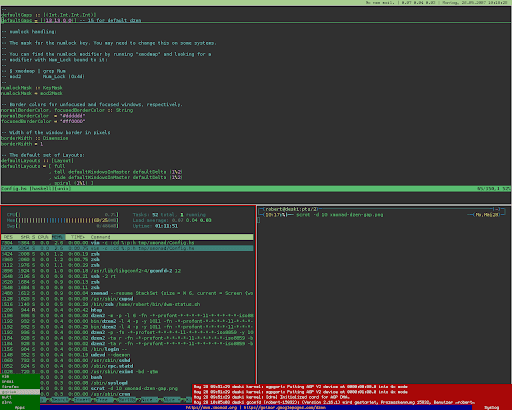Sort by the CPU% column header
The image size is (512, 410).
(x=43, y=237)
